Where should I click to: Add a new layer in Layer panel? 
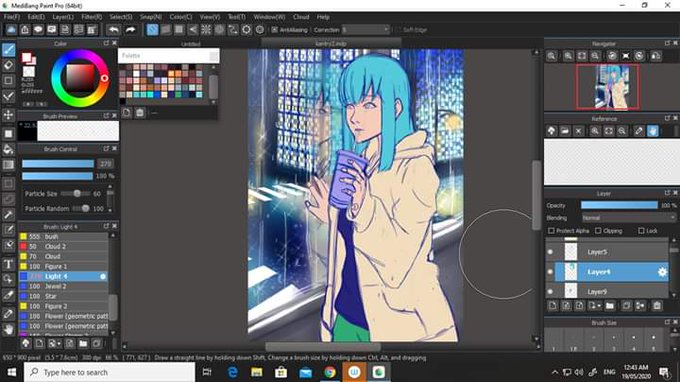click(552, 306)
